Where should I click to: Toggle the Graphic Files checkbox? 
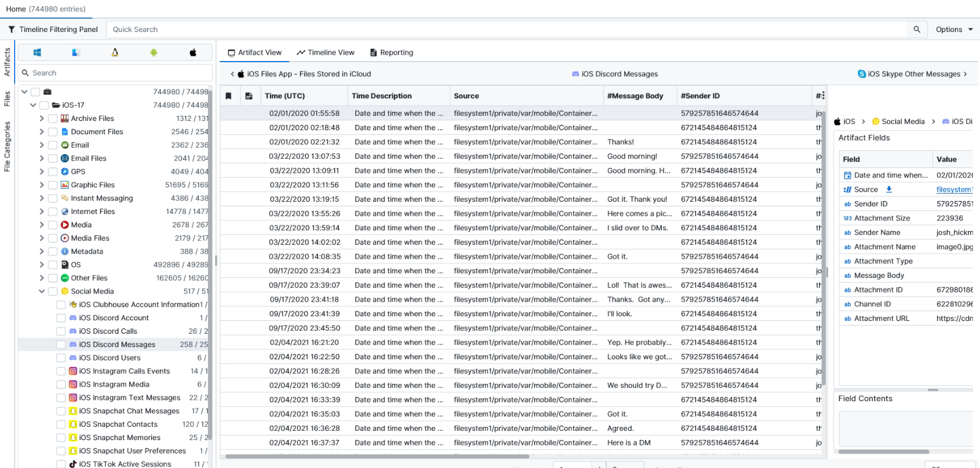pyautogui.click(x=53, y=185)
